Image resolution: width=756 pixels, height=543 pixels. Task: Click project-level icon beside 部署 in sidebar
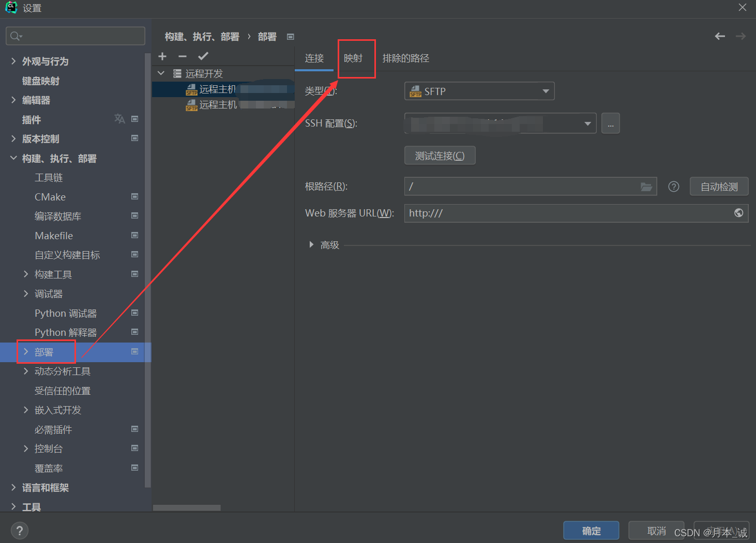tap(135, 351)
